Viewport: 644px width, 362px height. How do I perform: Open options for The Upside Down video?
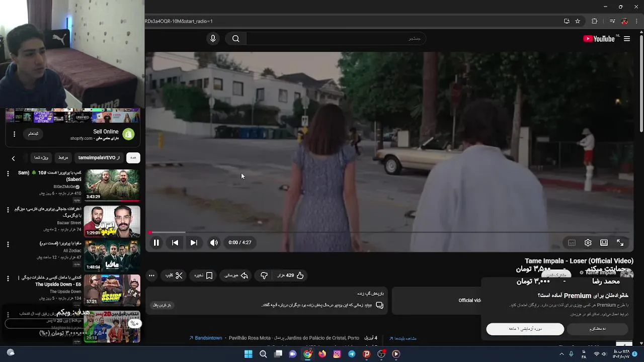(8, 279)
